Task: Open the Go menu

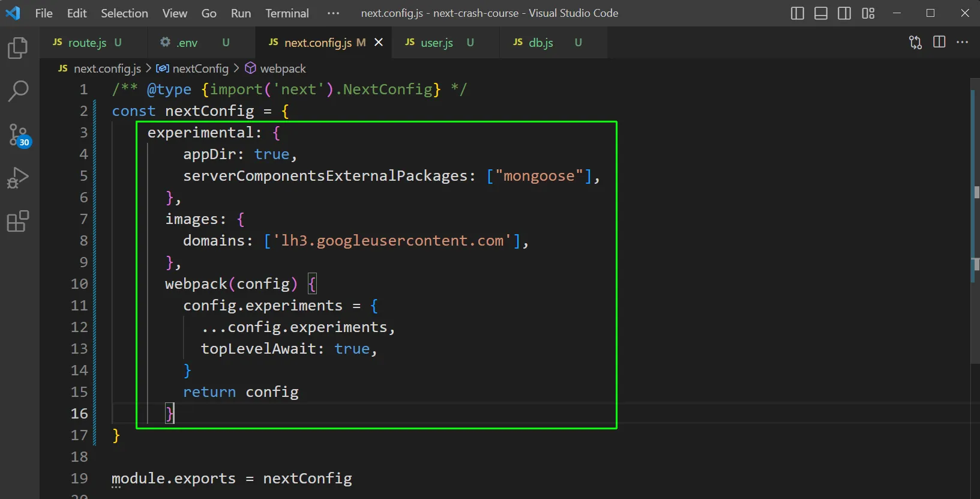Action: coord(209,13)
